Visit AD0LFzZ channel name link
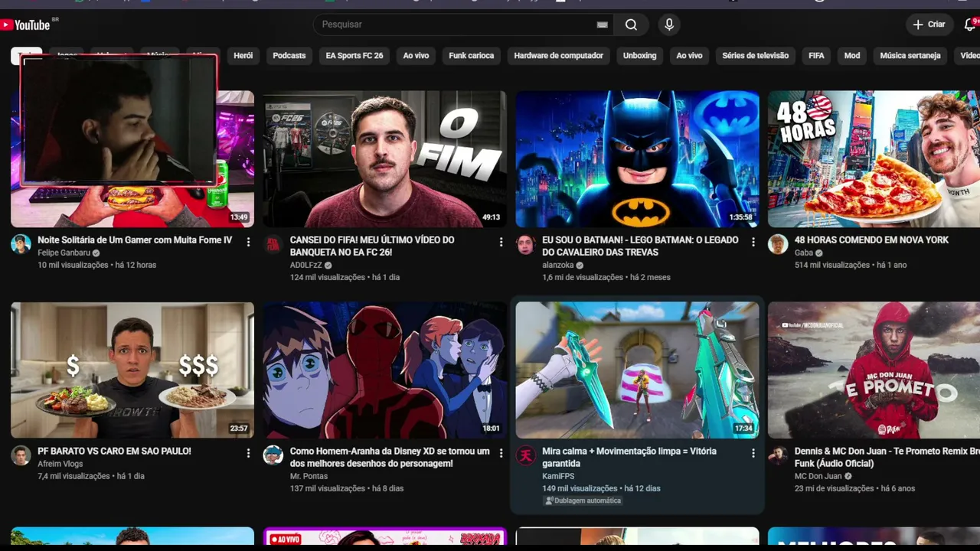This screenshot has height=551, width=980. click(305, 265)
